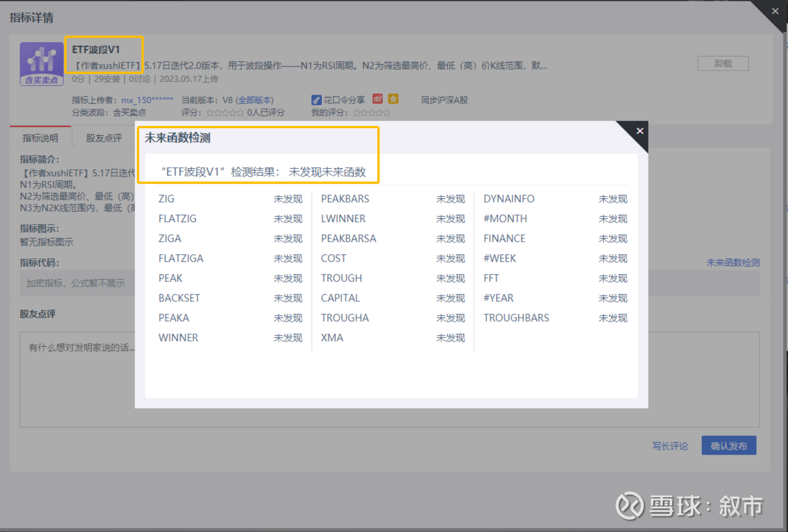Switch to the 指标说明 tab
This screenshot has height=532, width=788.
point(40,137)
